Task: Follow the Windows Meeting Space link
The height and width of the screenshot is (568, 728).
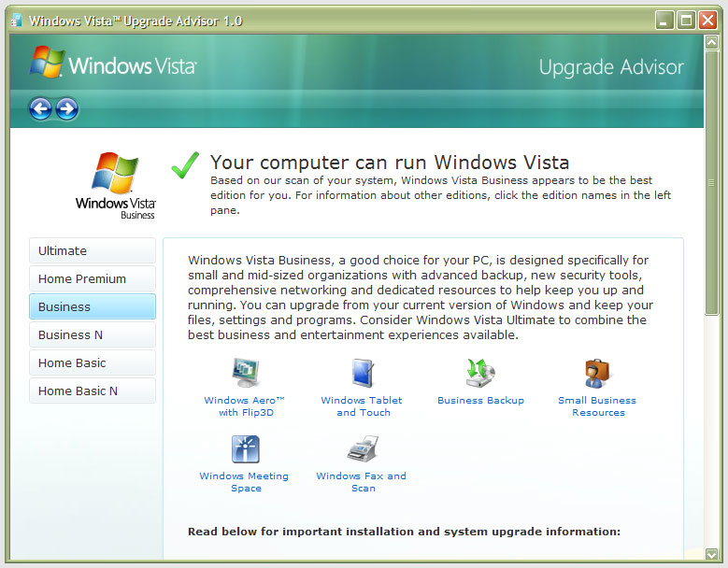Action: (244, 482)
